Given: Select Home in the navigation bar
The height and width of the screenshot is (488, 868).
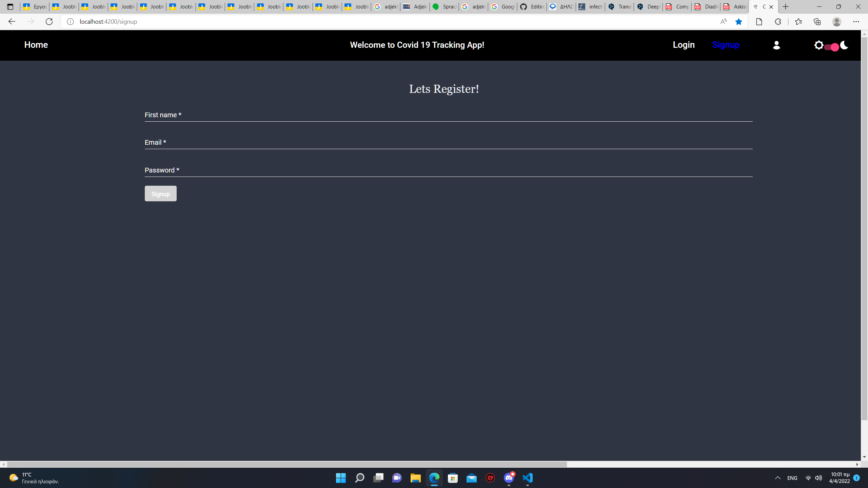Looking at the screenshot, I should pyautogui.click(x=36, y=44).
